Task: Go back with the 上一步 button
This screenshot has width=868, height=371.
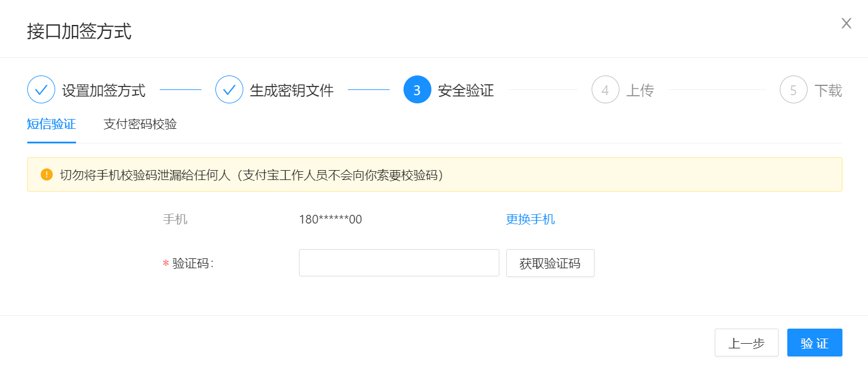Action: pos(746,343)
